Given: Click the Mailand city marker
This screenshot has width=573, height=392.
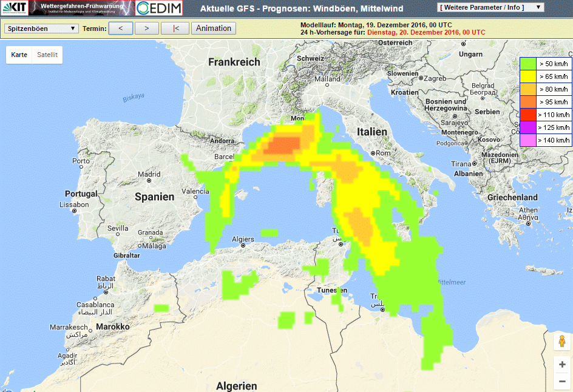Looking at the screenshot, I should tap(327, 85).
